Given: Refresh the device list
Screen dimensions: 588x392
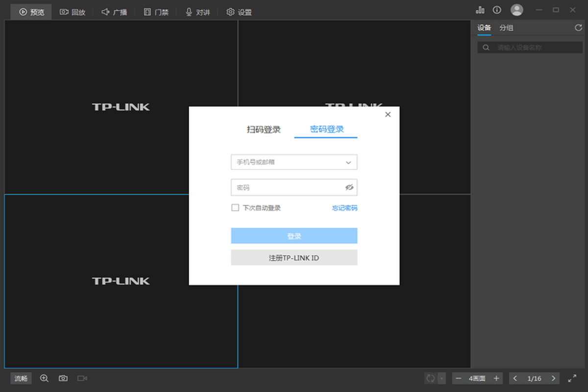Looking at the screenshot, I should tap(578, 28).
